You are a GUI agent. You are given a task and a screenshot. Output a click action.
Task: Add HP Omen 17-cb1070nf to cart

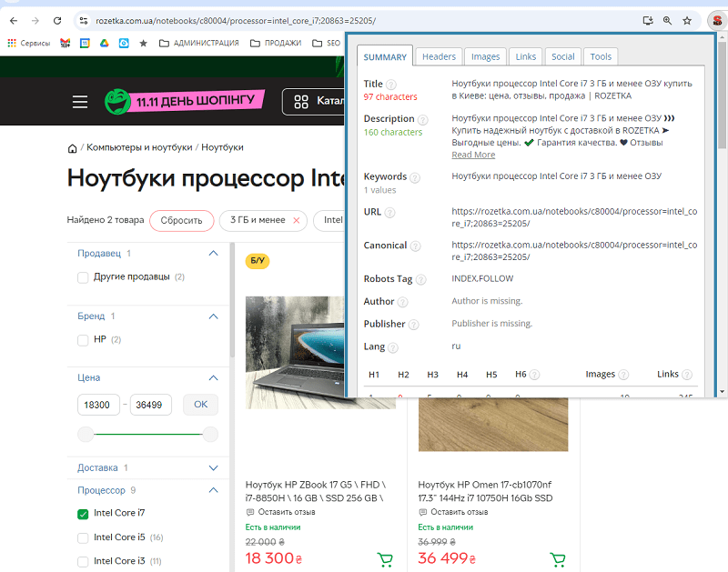point(558,559)
